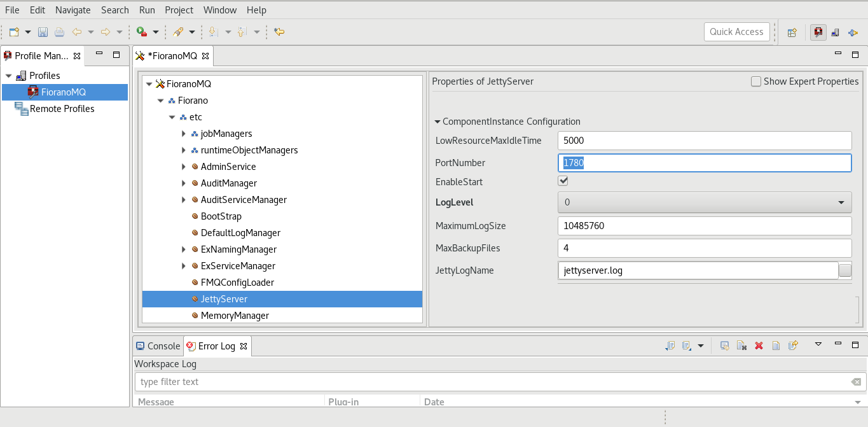
Task: Click the Forward navigation arrow icon
Action: (x=106, y=32)
